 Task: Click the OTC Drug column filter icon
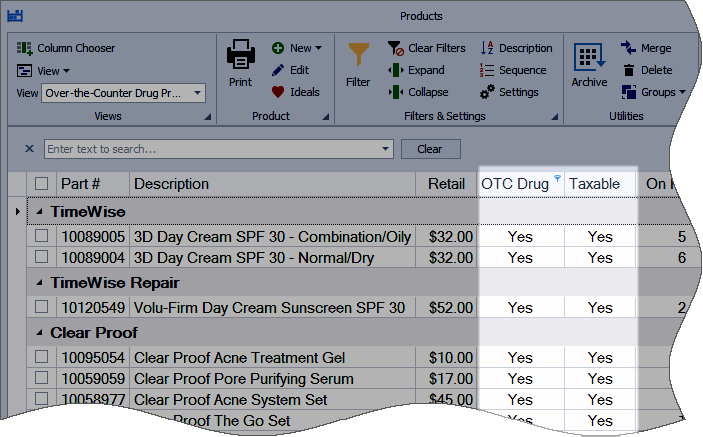(557, 178)
